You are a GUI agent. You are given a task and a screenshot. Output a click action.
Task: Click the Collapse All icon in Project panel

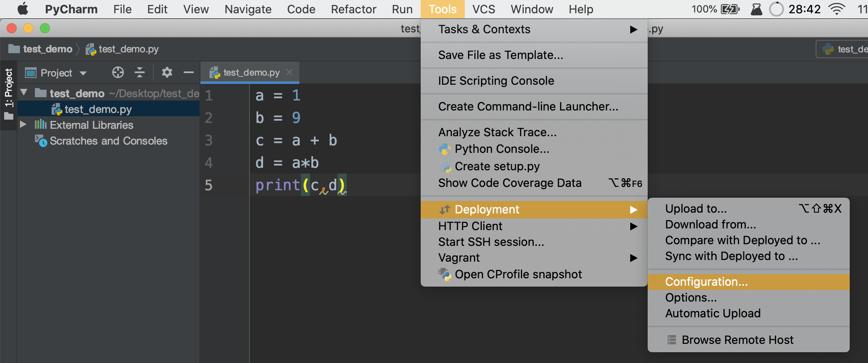[x=140, y=73]
